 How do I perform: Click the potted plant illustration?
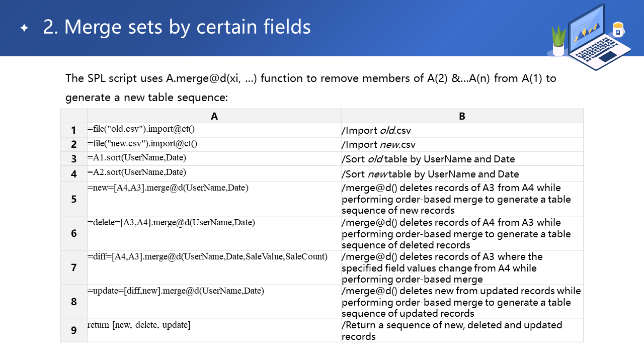pos(558,41)
